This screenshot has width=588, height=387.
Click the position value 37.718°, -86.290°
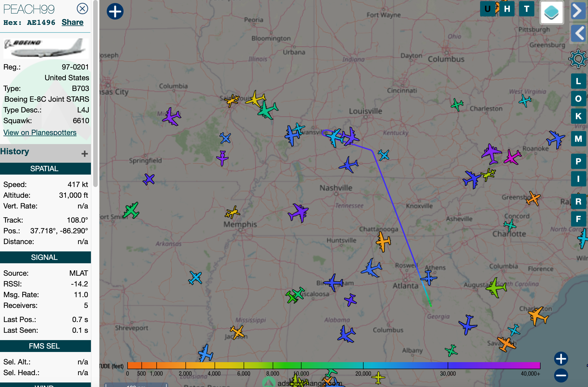[x=59, y=231]
